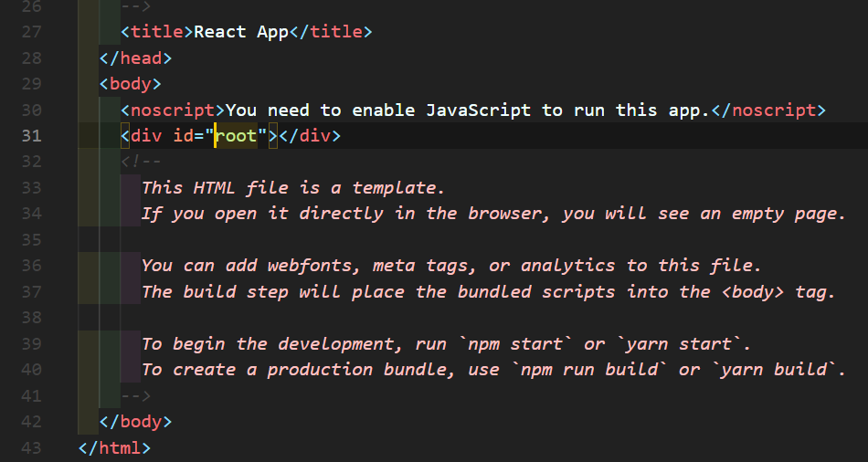Click line number 43 in the gutter
This screenshot has width=868, height=462.
[x=32, y=447]
